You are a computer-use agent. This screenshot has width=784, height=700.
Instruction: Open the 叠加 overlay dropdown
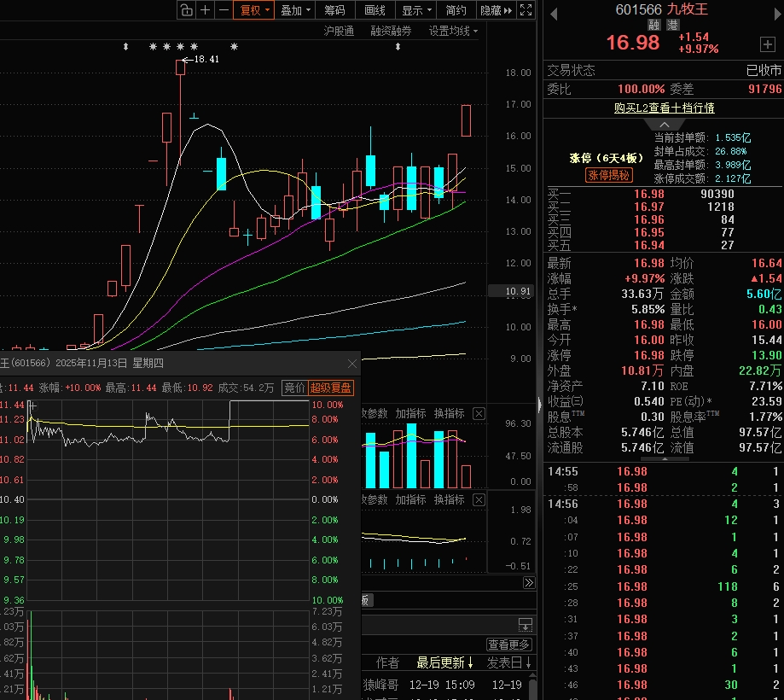295,10
